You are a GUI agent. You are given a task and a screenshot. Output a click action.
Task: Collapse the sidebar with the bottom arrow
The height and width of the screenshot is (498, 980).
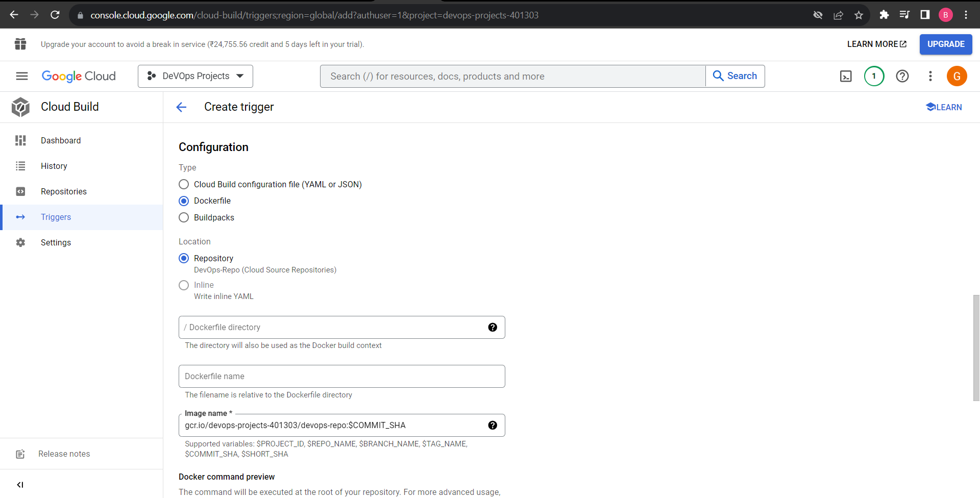pyautogui.click(x=20, y=485)
